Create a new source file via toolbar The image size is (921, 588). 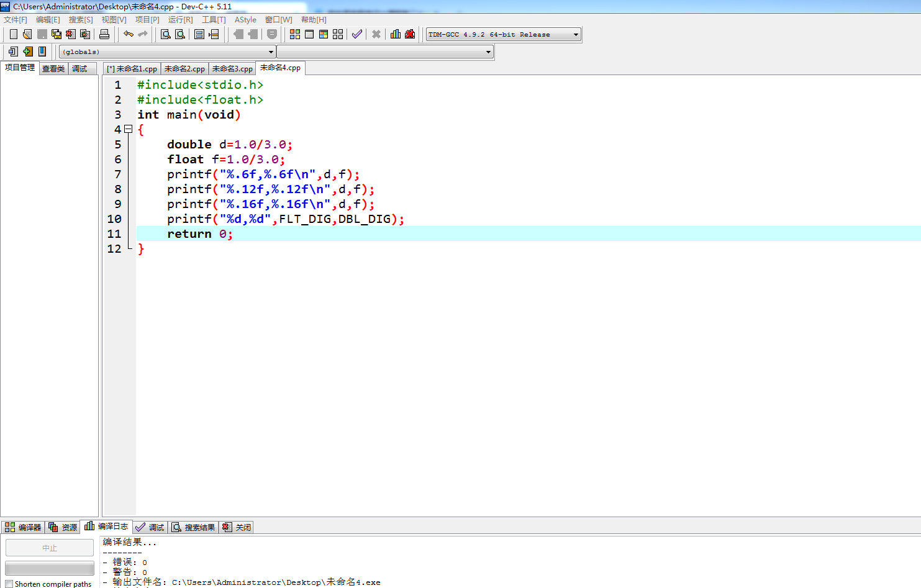click(x=14, y=34)
